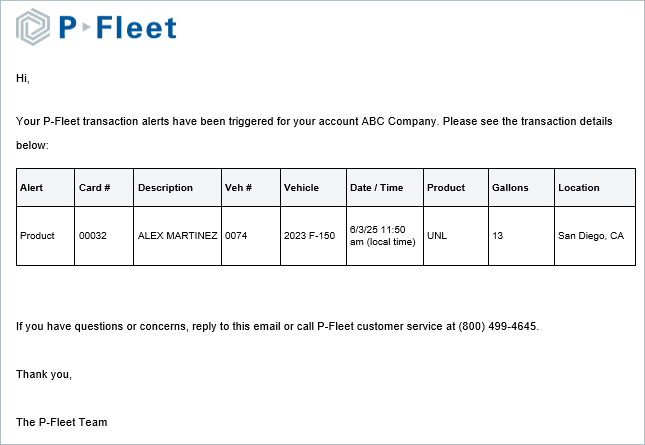Click the Alert column header

31,188
